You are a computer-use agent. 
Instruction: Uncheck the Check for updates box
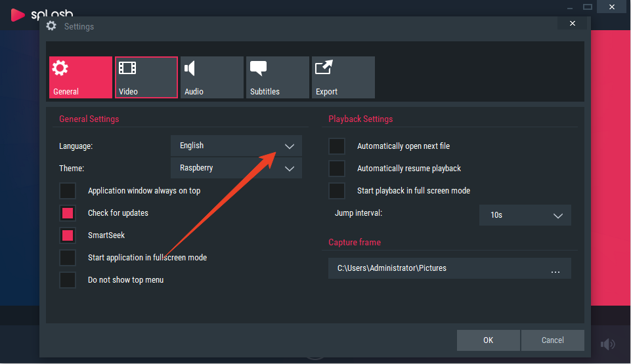pos(68,213)
